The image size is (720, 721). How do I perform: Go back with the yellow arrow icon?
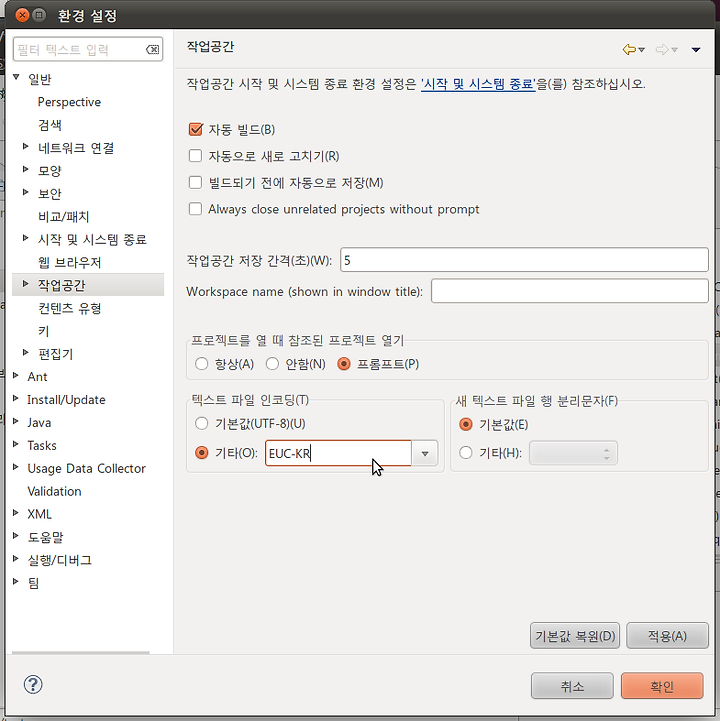[x=629, y=49]
